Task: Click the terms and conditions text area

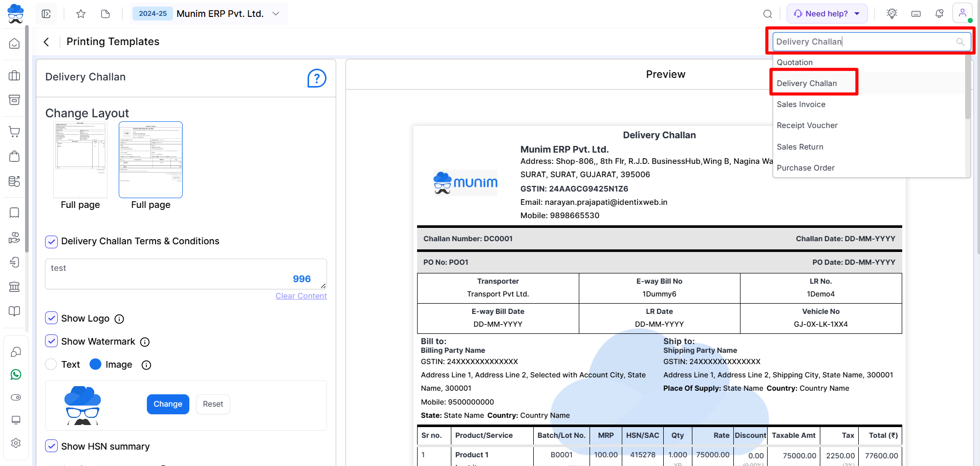Action: pos(186,274)
